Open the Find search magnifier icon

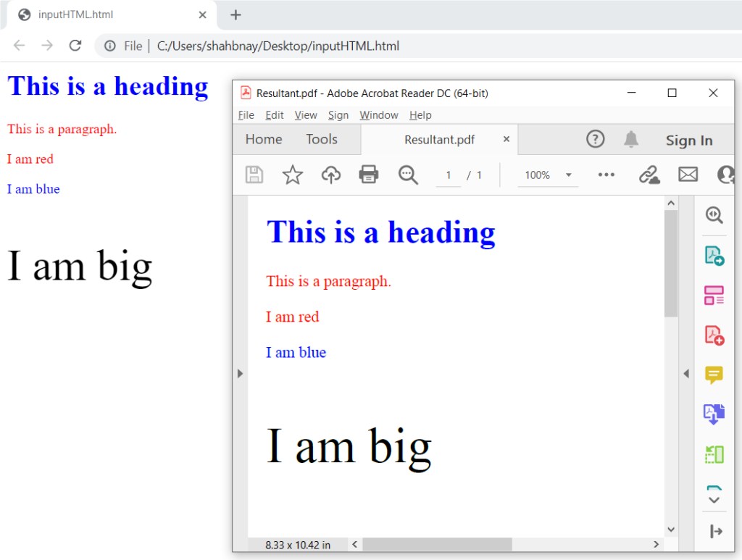pos(407,175)
